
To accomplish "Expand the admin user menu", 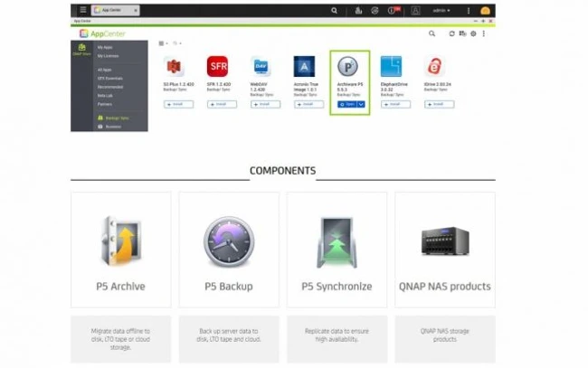I will click(441, 11).
